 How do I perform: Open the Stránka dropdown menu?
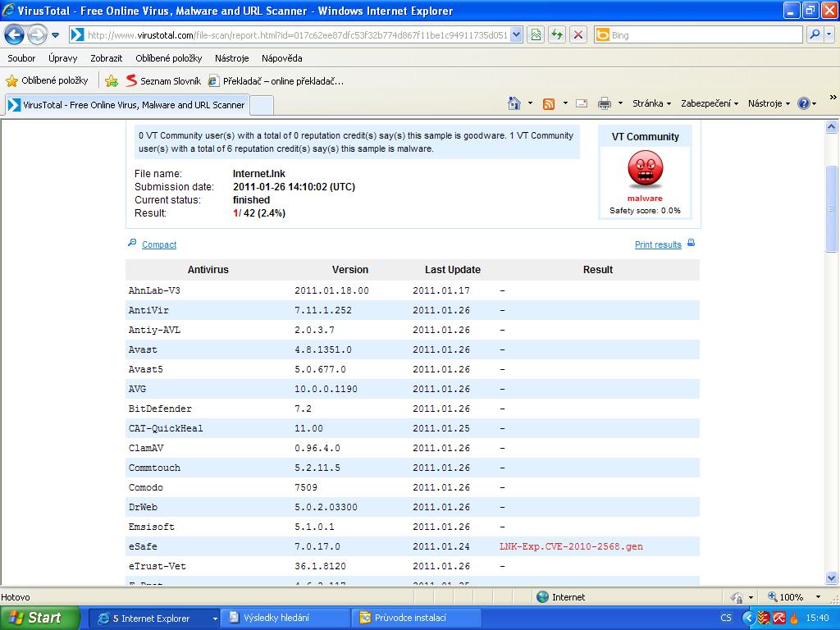coord(652,103)
